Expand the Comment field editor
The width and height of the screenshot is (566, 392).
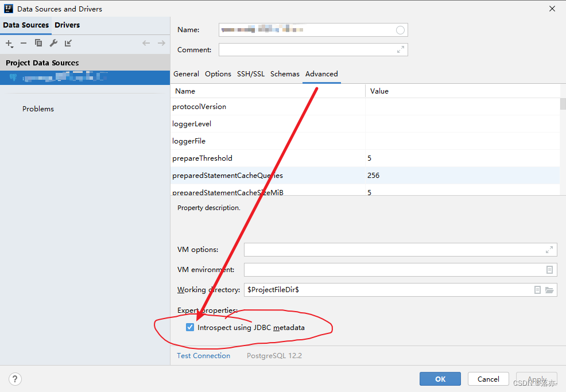400,49
